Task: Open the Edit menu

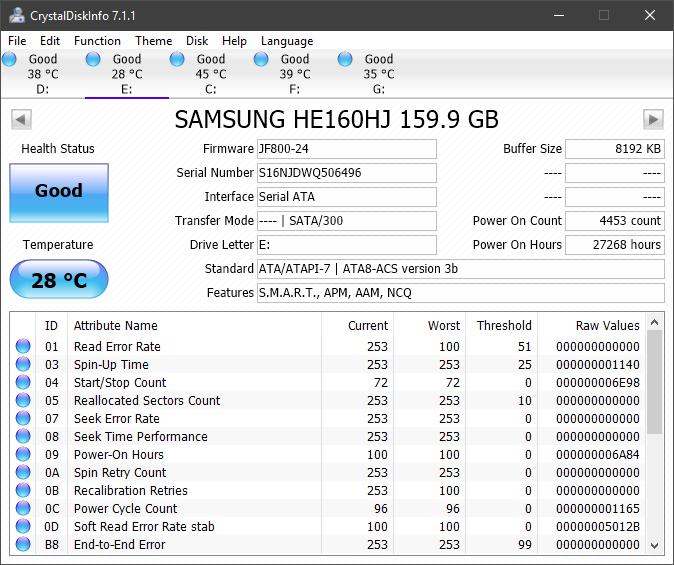Action: click(x=50, y=41)
